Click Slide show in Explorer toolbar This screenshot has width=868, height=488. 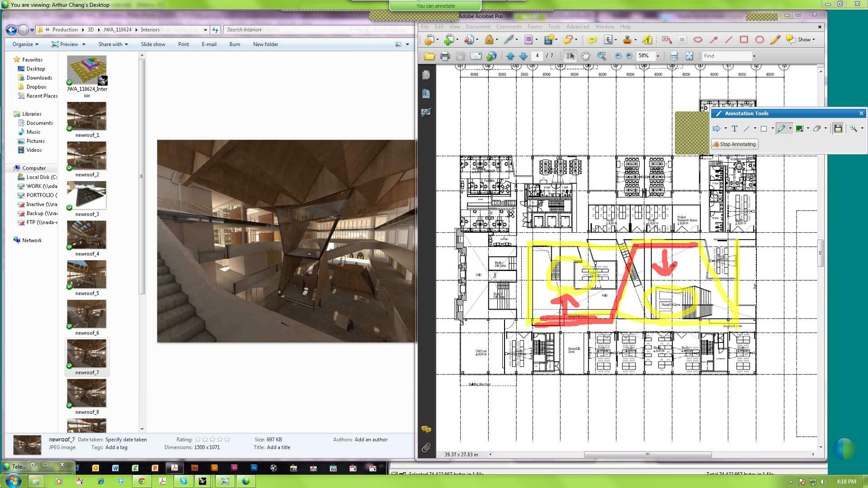pyautogui.click(x=153, y=44)
